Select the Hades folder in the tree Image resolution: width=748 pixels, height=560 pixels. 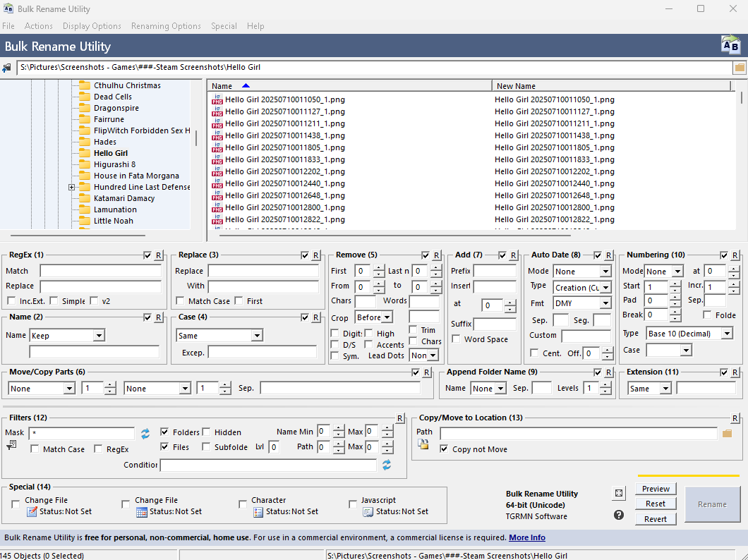point(105,142)
